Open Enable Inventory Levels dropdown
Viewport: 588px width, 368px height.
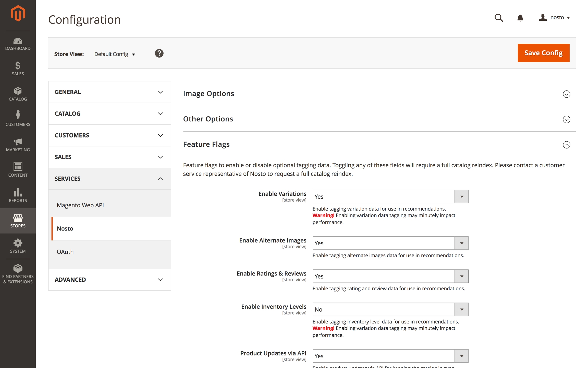[390, 309]
